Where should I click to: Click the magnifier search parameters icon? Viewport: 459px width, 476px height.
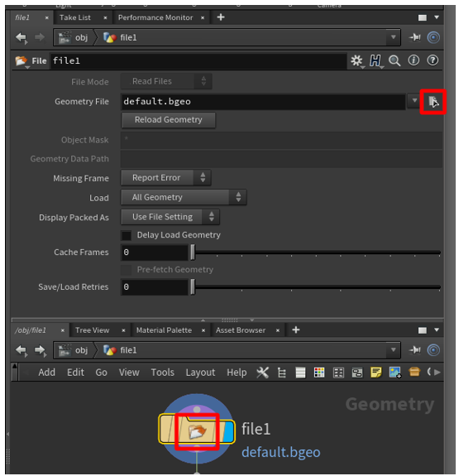coord(394,60)
